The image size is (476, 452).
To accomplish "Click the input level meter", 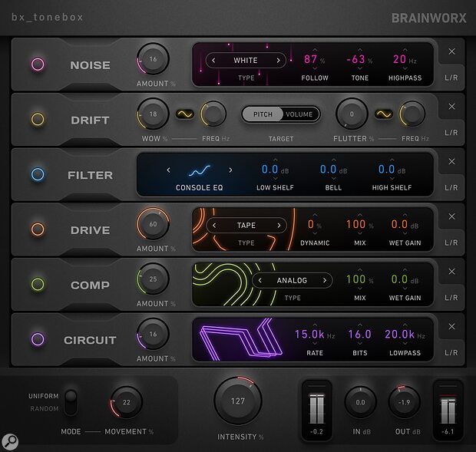I will tap(316, 408).
